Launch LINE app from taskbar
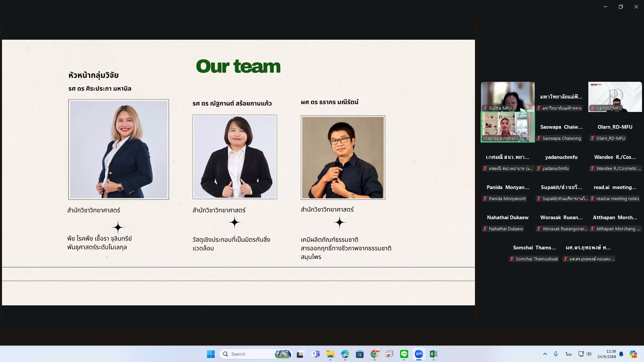This screenshot has width=644, height=362. (x=404, y=354)
